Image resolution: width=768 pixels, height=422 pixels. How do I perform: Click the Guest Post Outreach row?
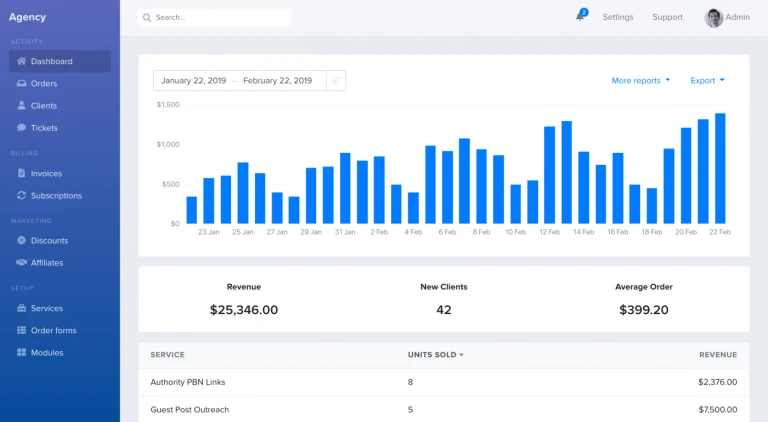coord(444,409)
